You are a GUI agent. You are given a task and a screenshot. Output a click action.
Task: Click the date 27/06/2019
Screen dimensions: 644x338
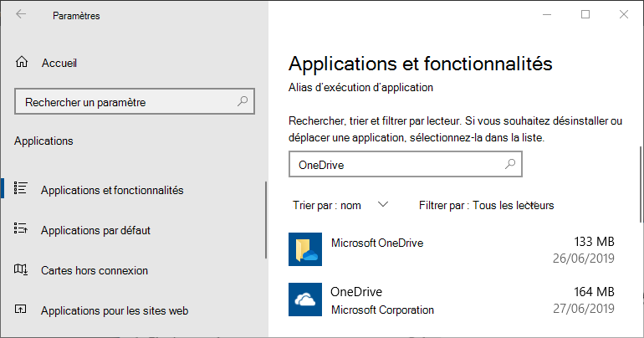(584, 309)
